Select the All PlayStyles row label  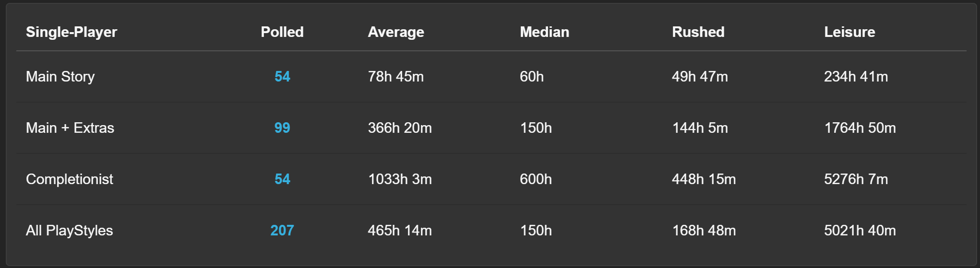(x=70, y=231)
